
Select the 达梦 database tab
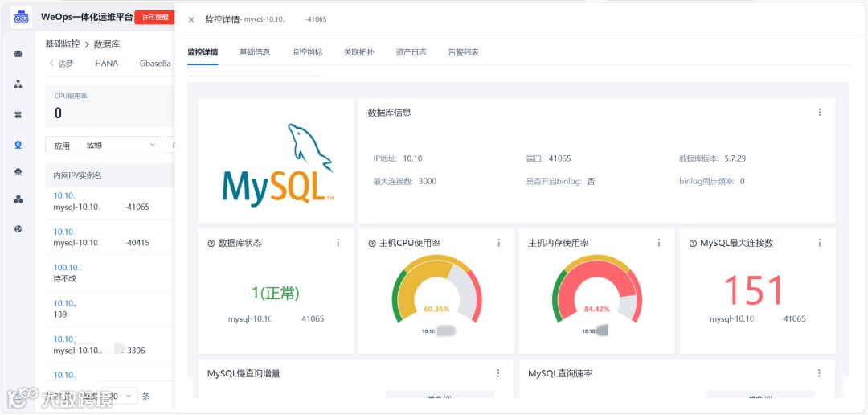tap(66, 64)
